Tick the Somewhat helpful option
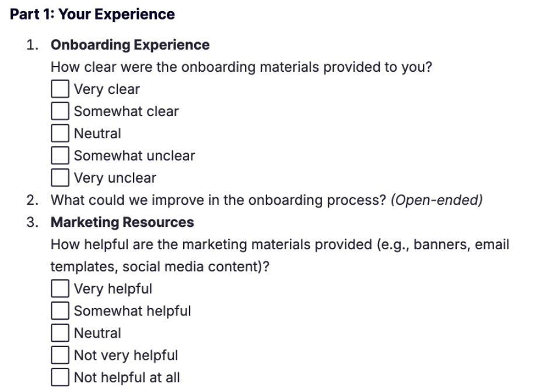 click(x=60, y=310)
